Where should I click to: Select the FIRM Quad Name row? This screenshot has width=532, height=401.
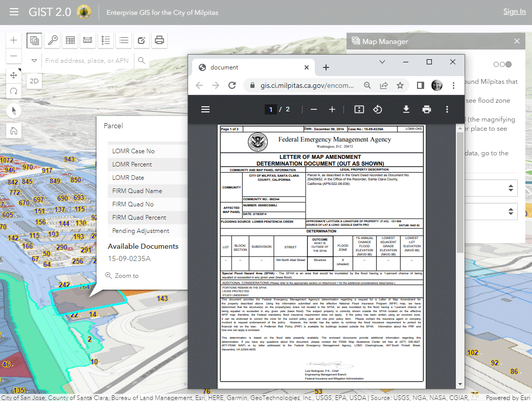click(148, 191)
